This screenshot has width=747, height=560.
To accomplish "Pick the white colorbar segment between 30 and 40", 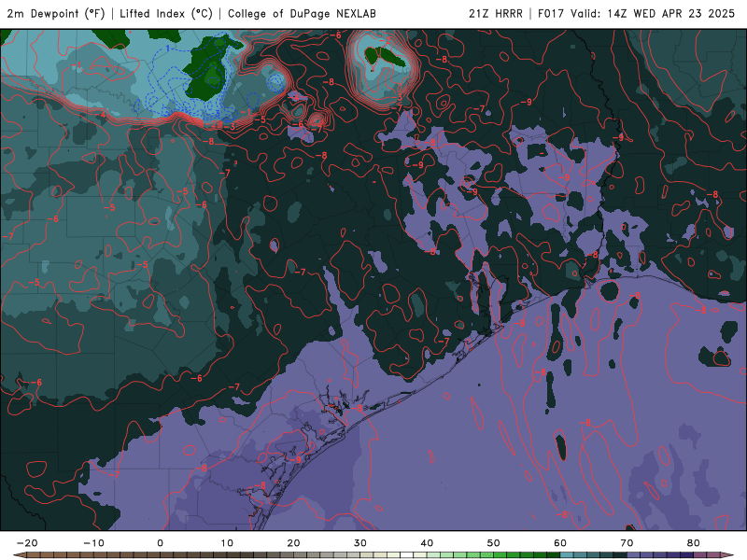I will point(407,555).
